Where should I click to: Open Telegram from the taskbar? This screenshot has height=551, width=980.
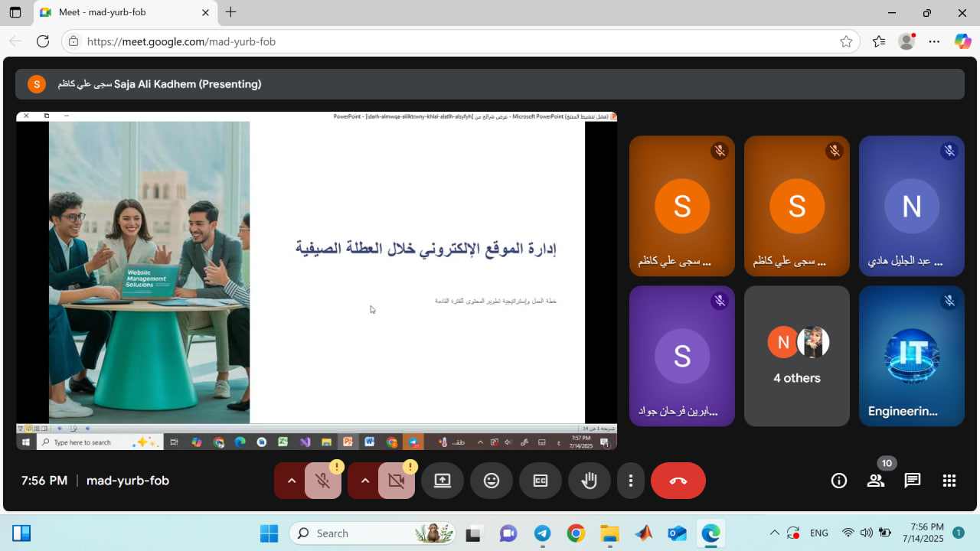pos(542,533)
